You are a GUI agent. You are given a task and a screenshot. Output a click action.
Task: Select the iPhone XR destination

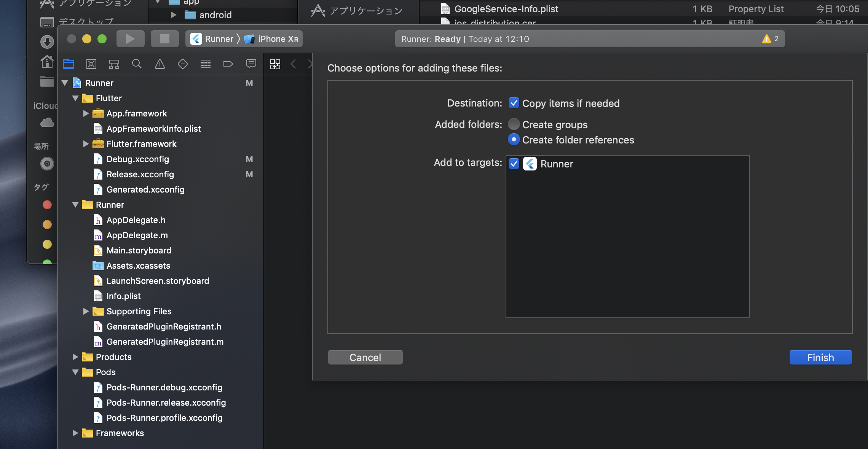coord(277,39)
